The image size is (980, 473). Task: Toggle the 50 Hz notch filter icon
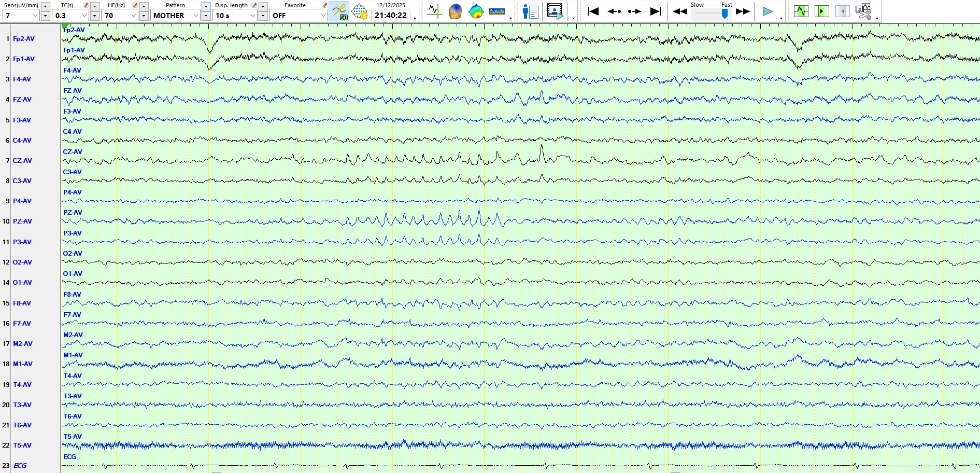tap(339, 11)
